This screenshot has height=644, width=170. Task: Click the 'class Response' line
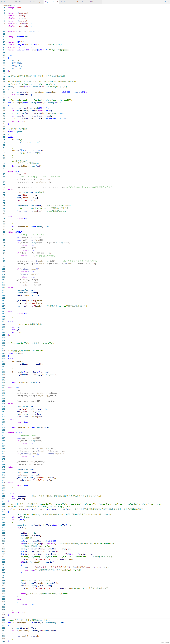pyautogui.click(x=15, y=354)
